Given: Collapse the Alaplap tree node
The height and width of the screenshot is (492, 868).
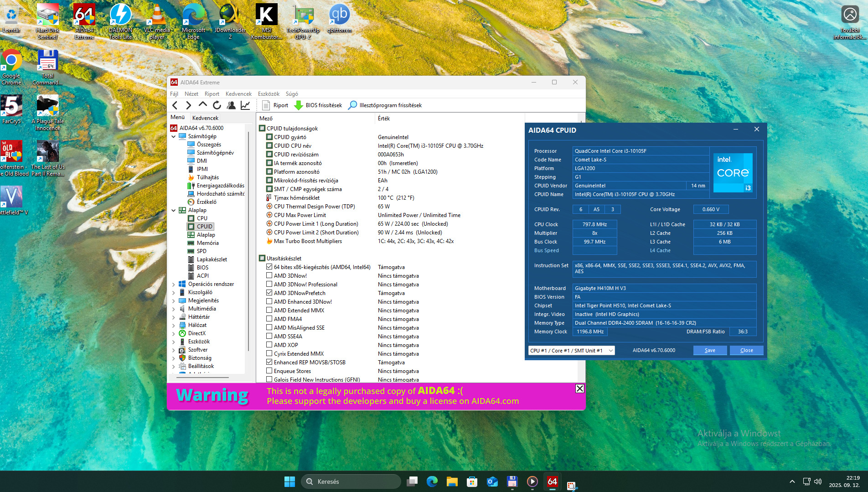Looking at the screenshot, I should coord(174,210).
